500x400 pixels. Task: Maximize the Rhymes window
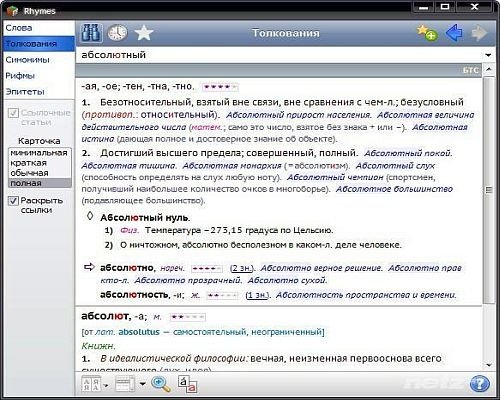tap(445, 7)
